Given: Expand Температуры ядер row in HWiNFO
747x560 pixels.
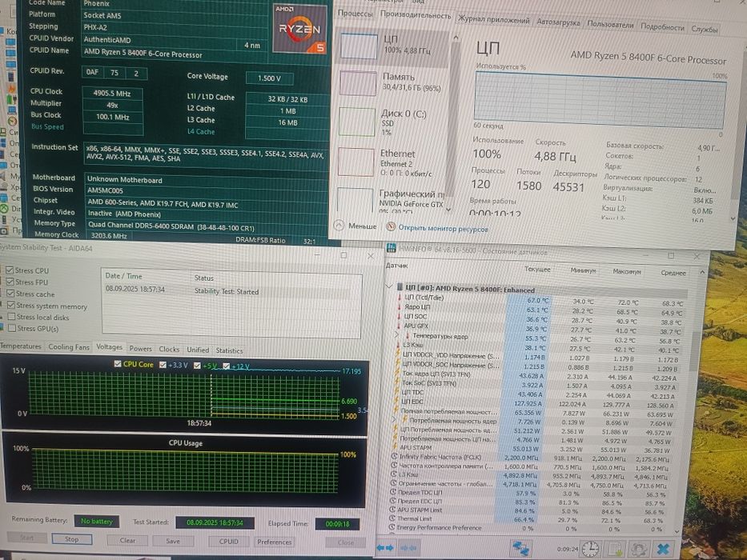Looking at the screenshot, I should pyautogui.click(x=397, y=334).
